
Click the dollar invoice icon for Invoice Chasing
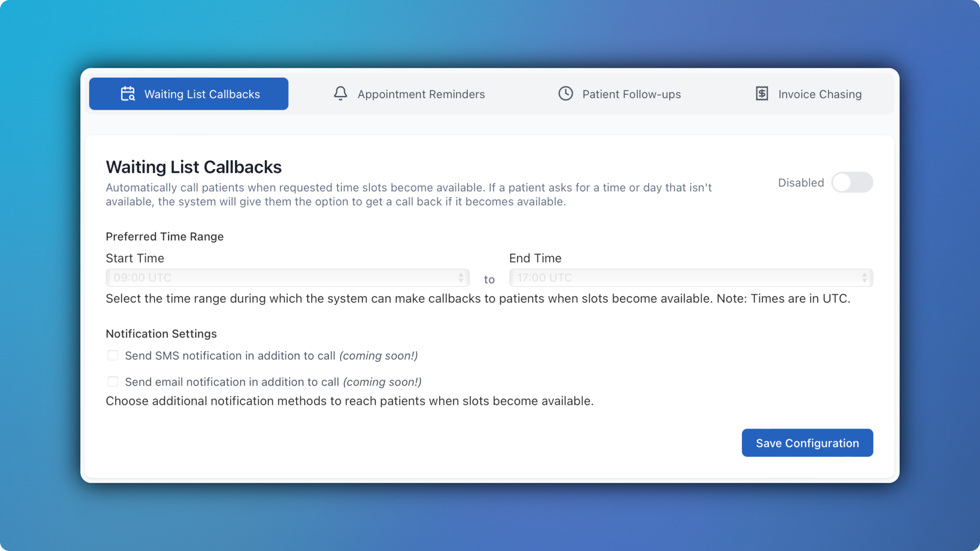(x=762, y=94)
